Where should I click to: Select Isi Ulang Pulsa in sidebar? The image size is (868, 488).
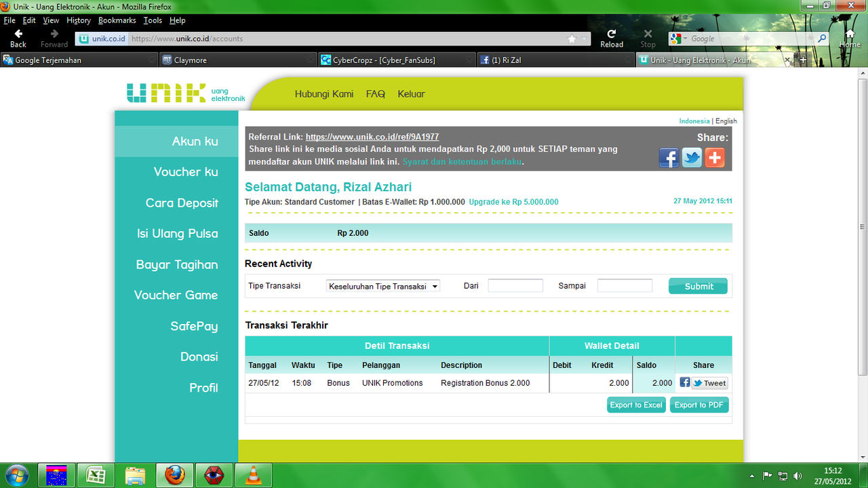178,234
